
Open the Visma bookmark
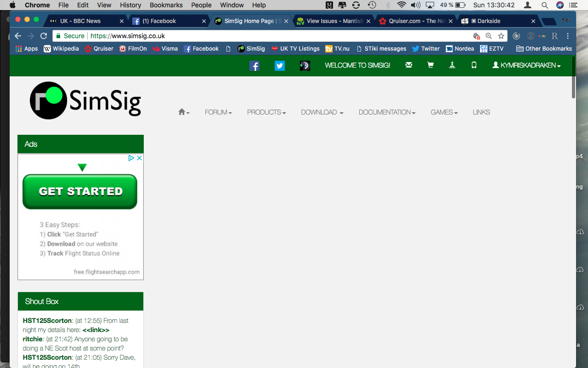(x=165, y=49)
